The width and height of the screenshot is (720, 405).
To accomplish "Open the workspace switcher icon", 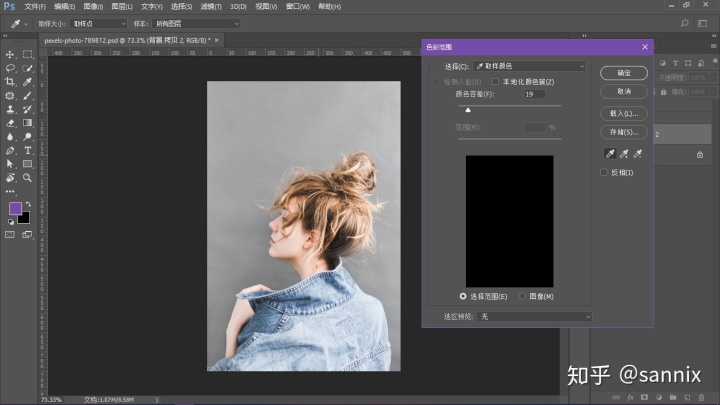I will [703, 23].
